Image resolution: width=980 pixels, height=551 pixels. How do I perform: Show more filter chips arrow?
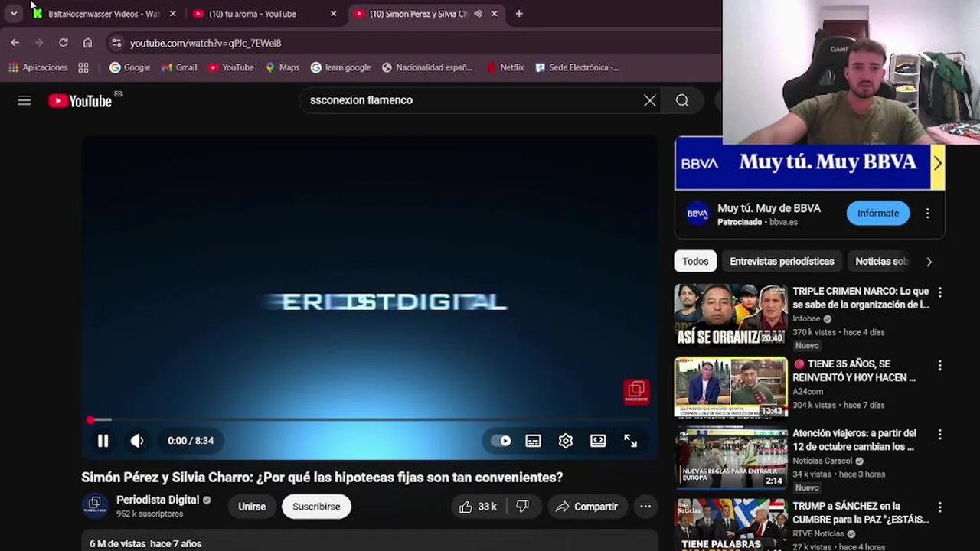[929, 262]
